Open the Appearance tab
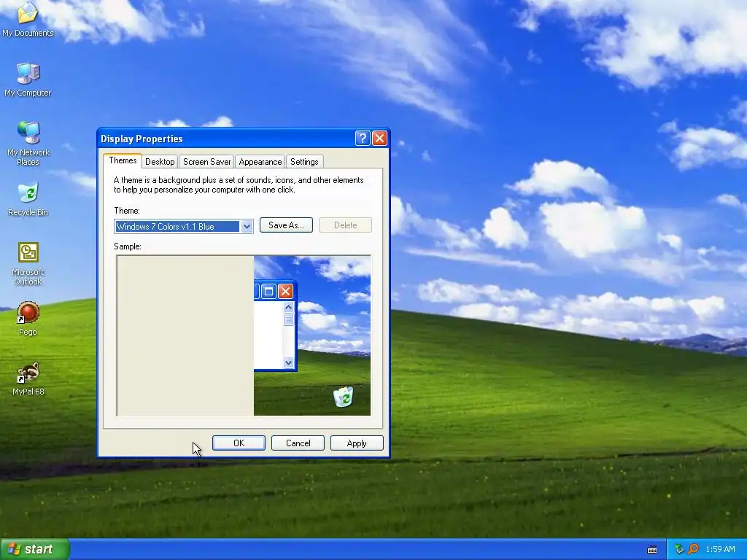 coord(260,162)
